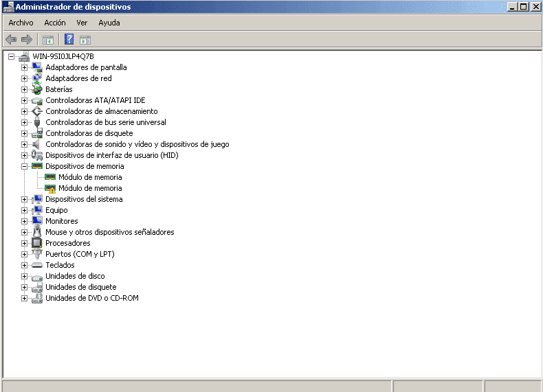Viewport: 543px width, 392px height.
Task: Expand Dispositivos del sistema
Action: [24, 199]
